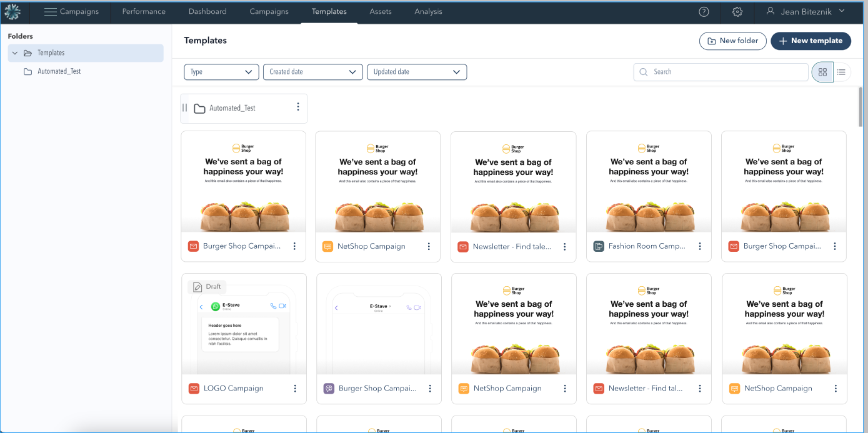Switch to grid view layout
868x433 pixels.
[822, 72]
